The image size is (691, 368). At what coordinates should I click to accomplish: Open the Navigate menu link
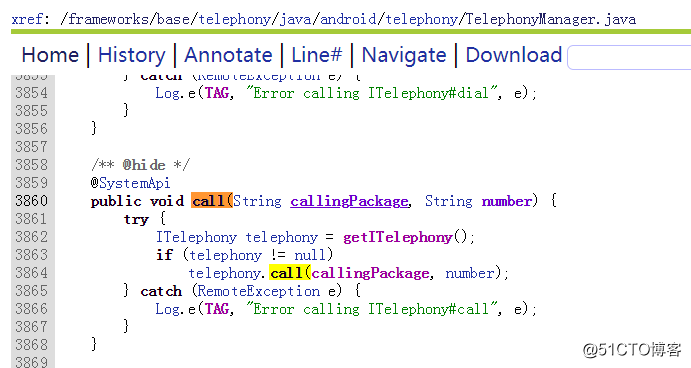(x=404, y=56)
